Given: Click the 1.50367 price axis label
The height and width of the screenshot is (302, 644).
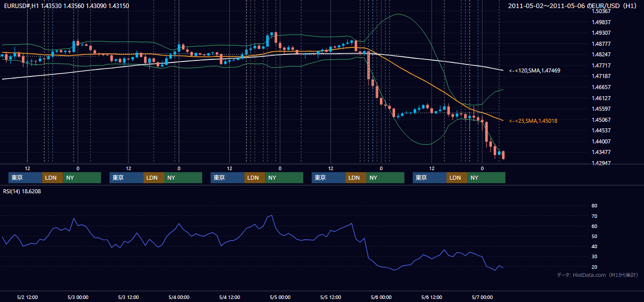Looking at the screenshot, I should tap(601, 11).
